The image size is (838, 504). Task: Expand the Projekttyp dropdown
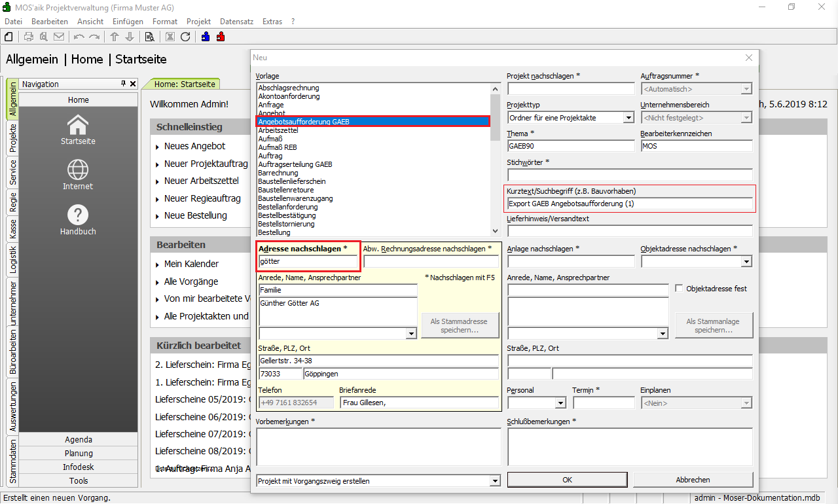(x=628, y=118)
